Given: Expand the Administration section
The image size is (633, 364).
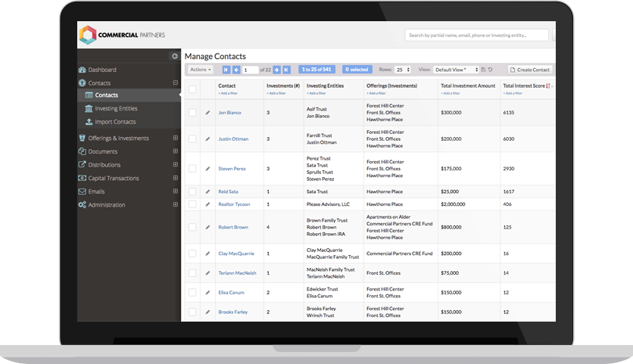Looking at the screenshot, I should pos(175,204).
